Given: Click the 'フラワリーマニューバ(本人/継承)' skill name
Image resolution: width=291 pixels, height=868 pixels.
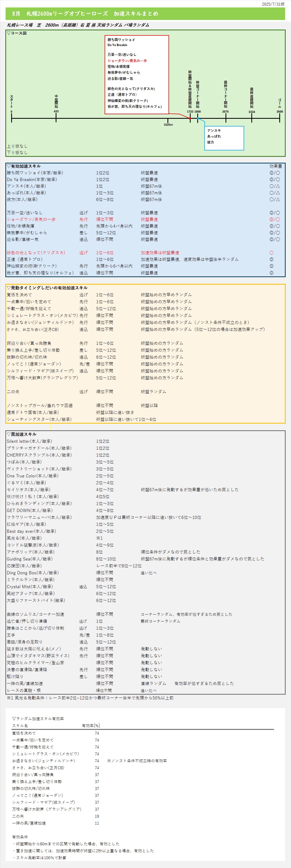Looking at the screenshot, I should coord(39,518).
